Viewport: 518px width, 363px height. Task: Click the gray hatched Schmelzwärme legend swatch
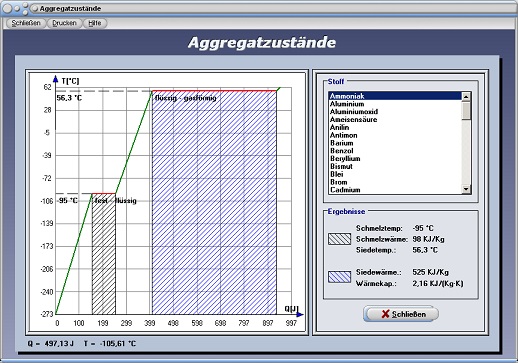tap(339, 239)
